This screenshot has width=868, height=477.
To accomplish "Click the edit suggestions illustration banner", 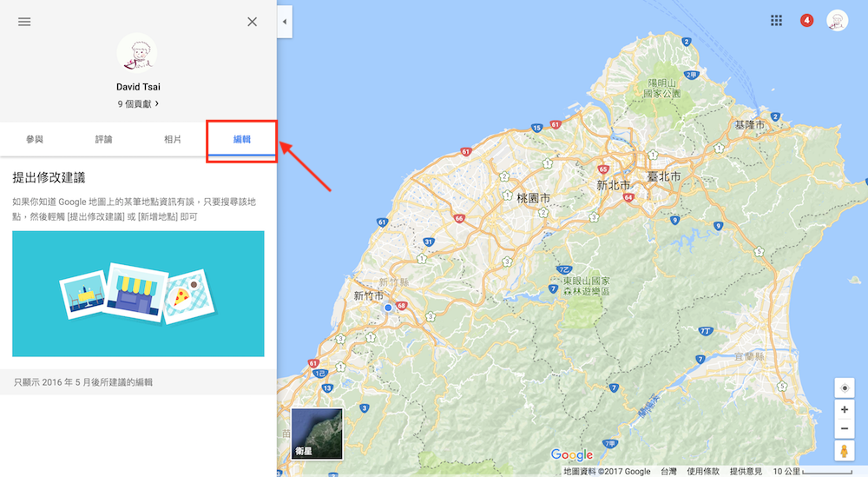I will (138, 294).
